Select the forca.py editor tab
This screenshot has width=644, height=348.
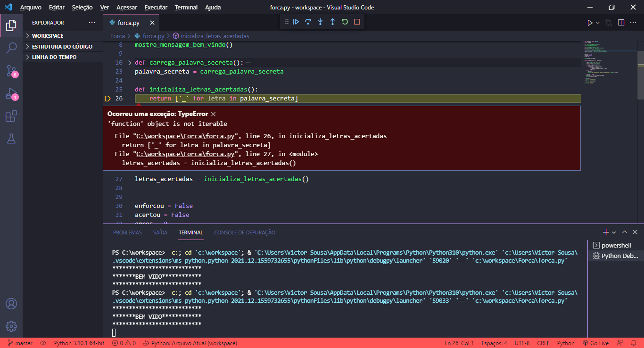coord(131,23)
